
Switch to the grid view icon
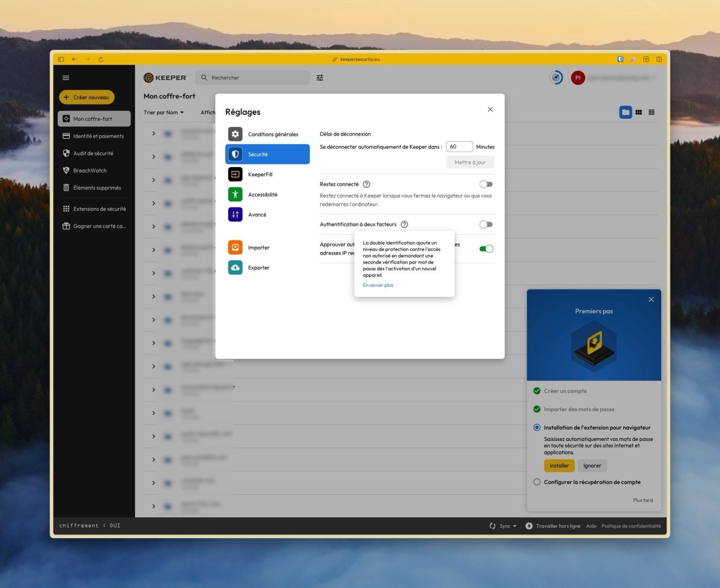pos(639,112)
